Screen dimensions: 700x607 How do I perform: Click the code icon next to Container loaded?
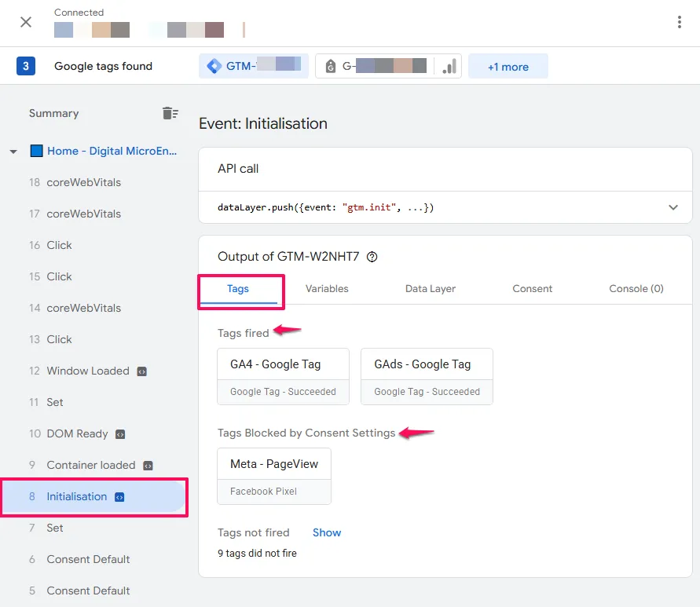point(147,465)
